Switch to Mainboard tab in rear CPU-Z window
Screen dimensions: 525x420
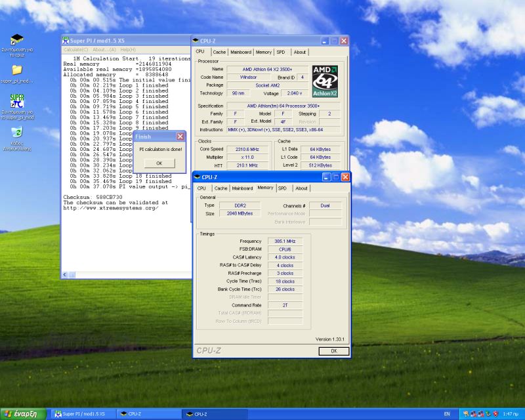[x=241, y=52]
